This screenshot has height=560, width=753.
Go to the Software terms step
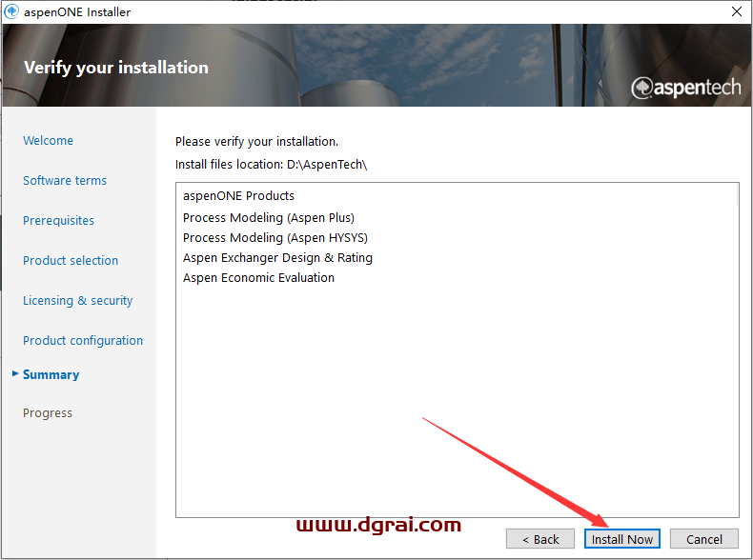pyautogui.click(x=65, y=180)
